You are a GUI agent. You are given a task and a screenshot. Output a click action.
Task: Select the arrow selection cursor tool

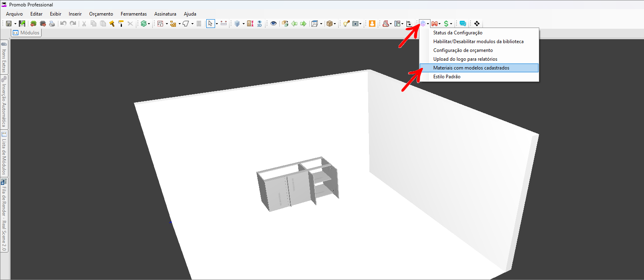pos(210,24)
